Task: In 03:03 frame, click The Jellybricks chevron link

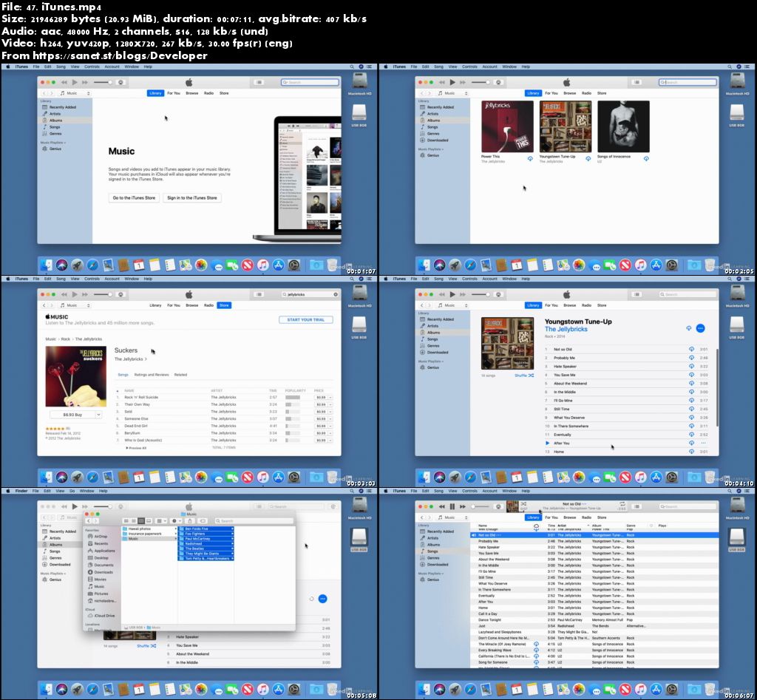Action: point(131,359)
